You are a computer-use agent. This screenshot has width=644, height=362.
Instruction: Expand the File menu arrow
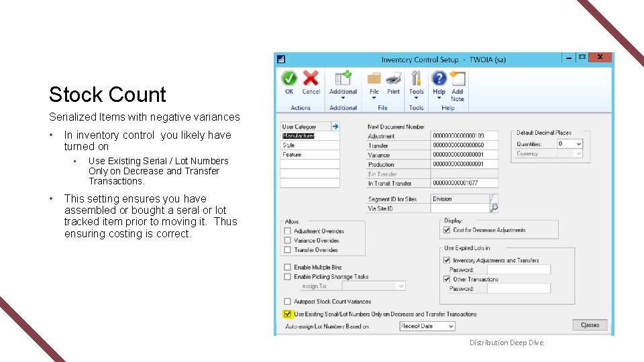[374, 99]
